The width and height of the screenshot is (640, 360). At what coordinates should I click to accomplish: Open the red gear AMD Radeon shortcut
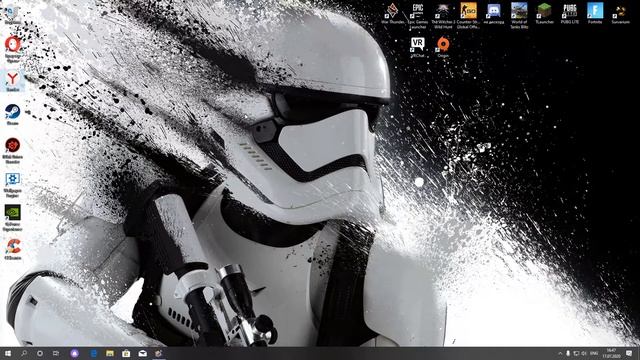pyautogui.click(x=13, y=150)
